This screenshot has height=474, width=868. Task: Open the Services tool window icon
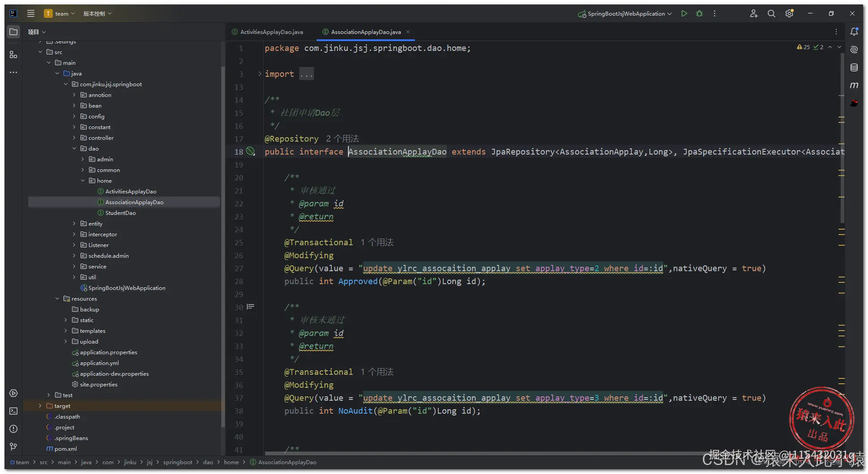[x=13, y=393]
